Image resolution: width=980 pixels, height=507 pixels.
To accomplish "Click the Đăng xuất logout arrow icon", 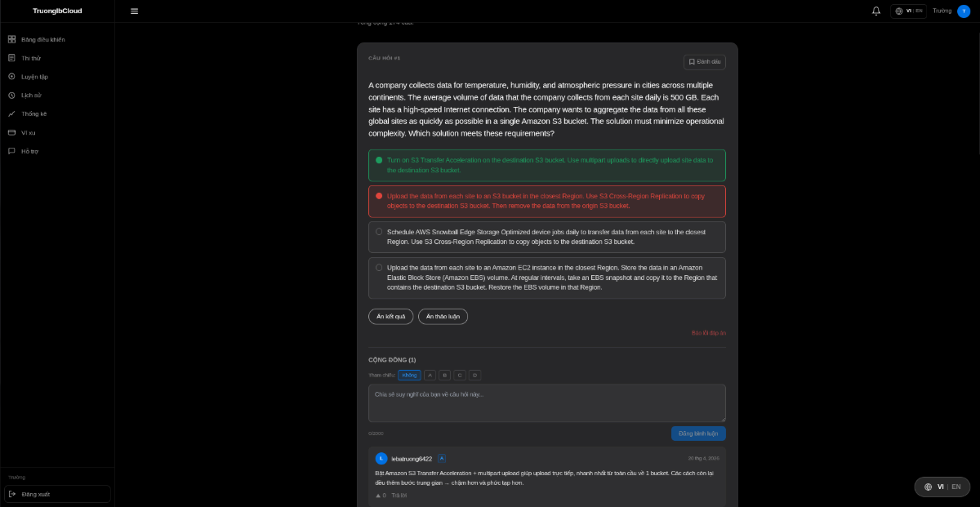I will click(x=12, y=494).
